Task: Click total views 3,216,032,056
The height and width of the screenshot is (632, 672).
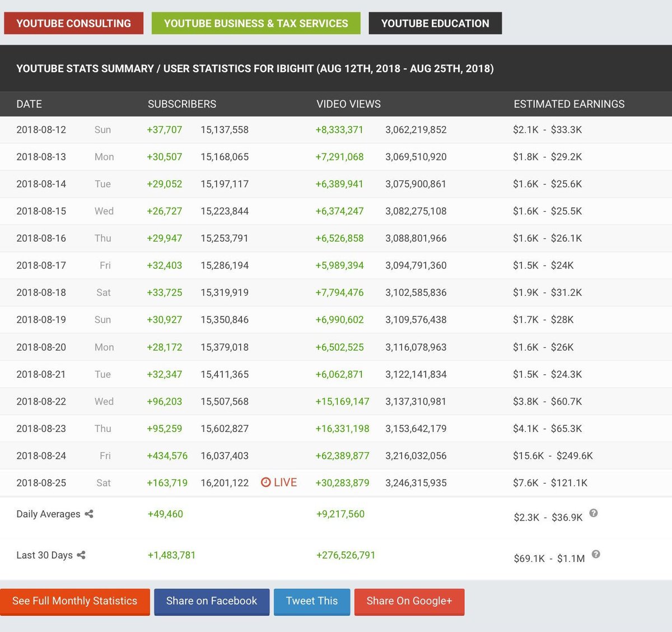Action: point(416,456)
